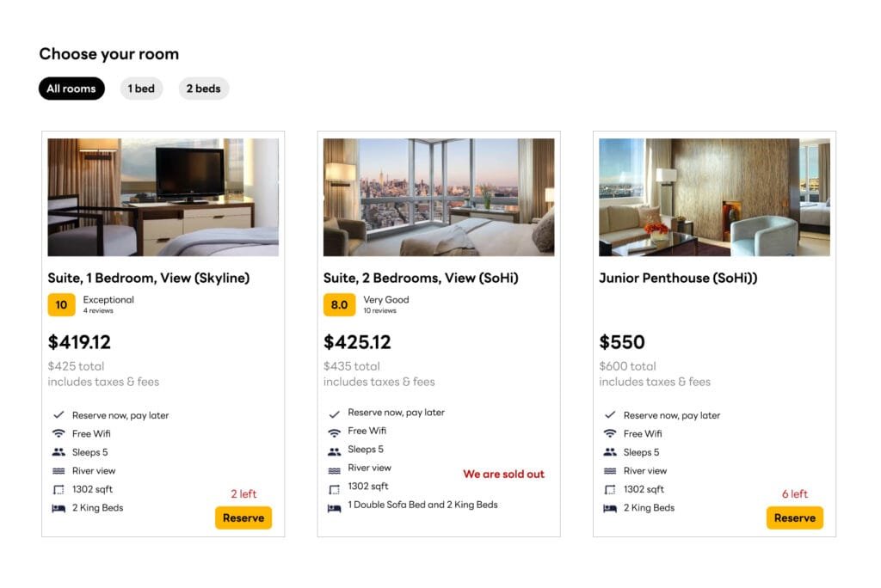Click the 8.0 Very Good rating badge
The width and height of the screenshot is (881, 588).
pos(340,305)
